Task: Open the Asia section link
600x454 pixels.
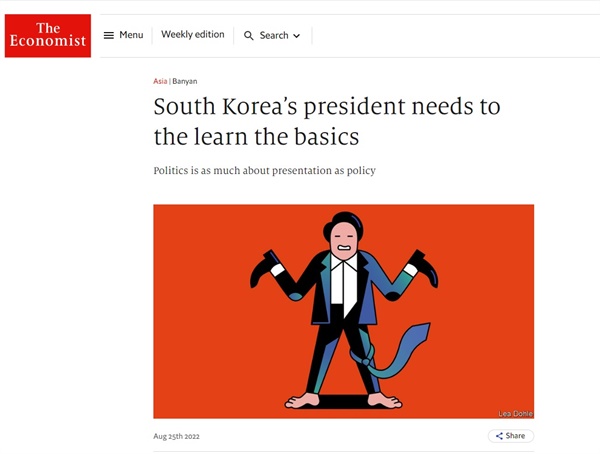Action: click(x=160, y=81)
